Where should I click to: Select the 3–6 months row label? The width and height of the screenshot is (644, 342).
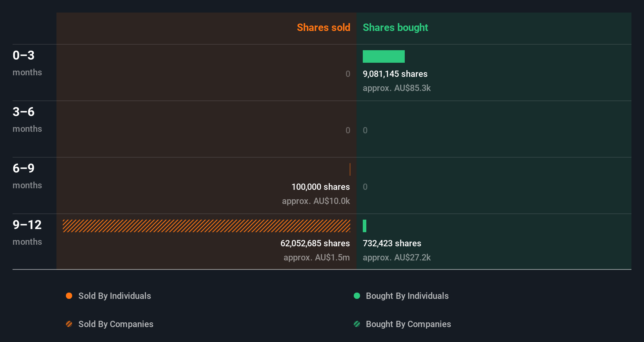(27, 119)
